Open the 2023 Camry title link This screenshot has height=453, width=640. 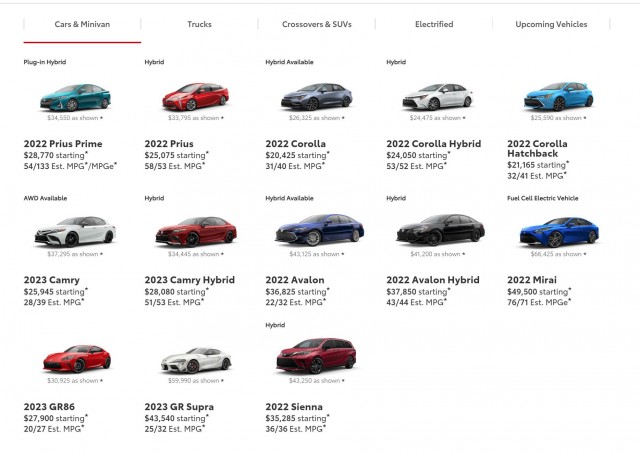coord(51,280)
